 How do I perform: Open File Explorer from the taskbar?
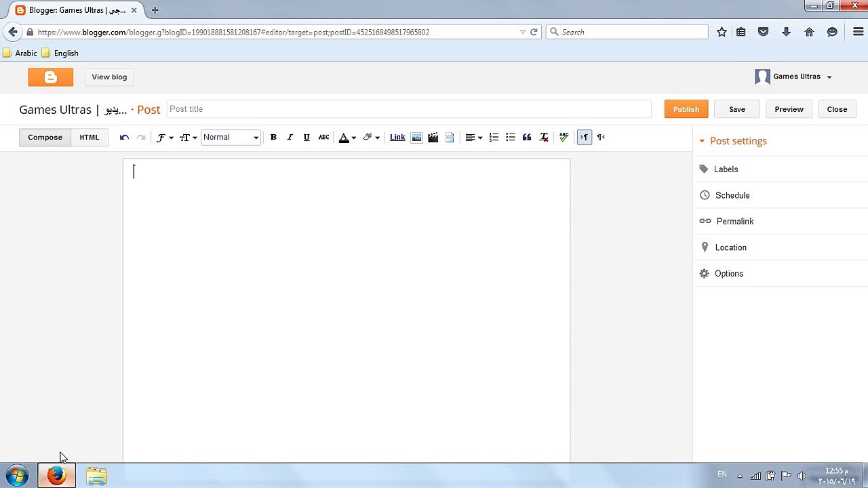[x=96, y=476]
